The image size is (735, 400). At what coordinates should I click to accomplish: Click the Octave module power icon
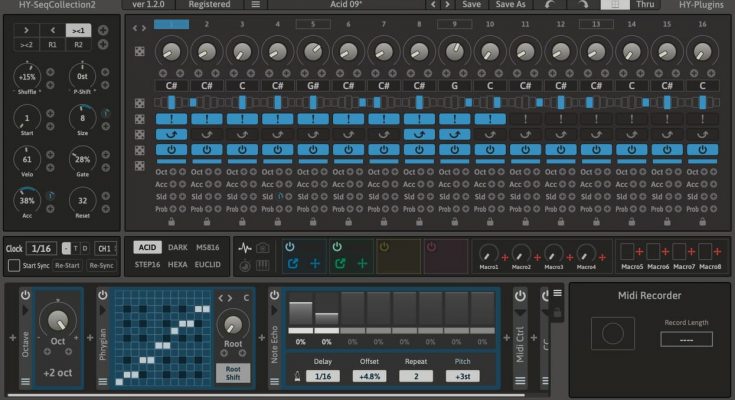click(x=25, y=296)
